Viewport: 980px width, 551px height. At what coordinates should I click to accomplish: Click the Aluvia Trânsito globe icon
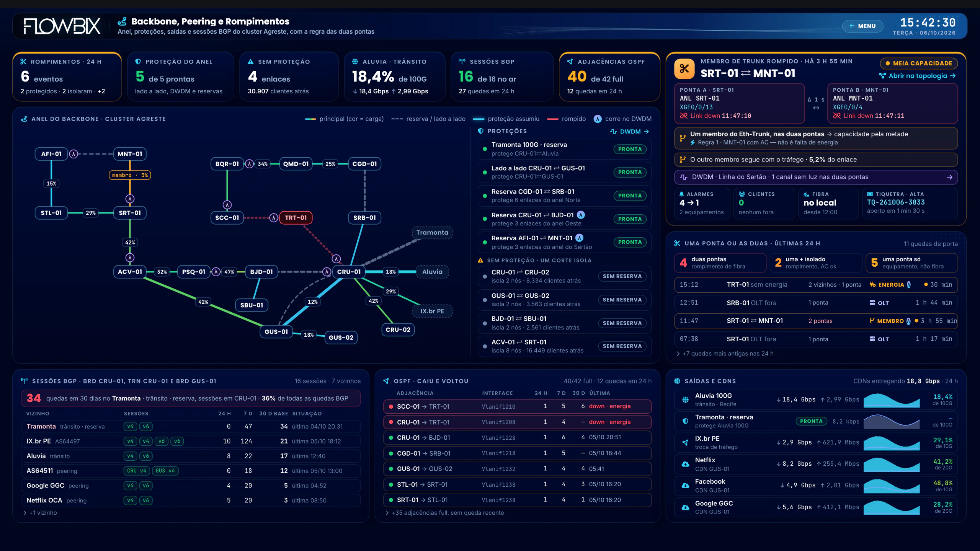tap(355, 62)
